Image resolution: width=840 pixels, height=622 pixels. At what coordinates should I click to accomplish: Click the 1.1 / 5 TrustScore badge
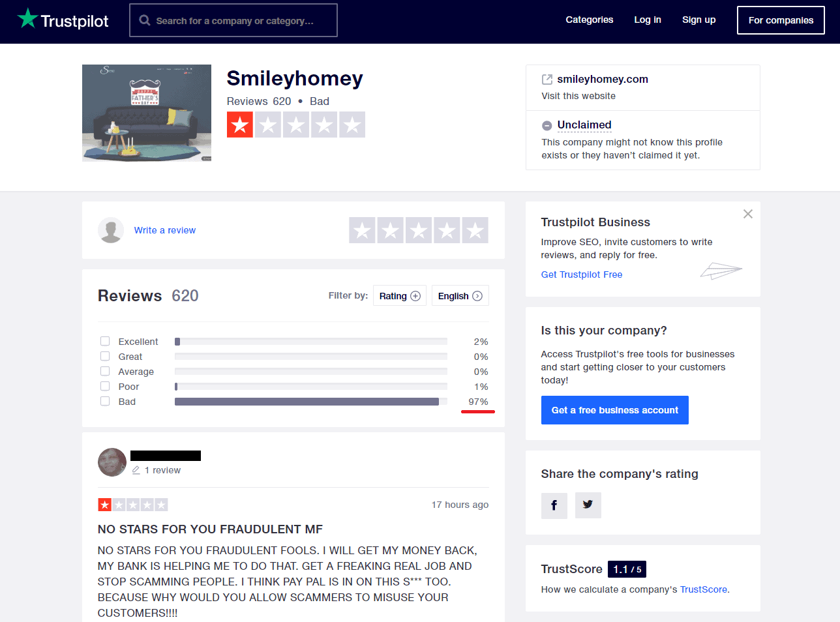click(x=627, y=569)
